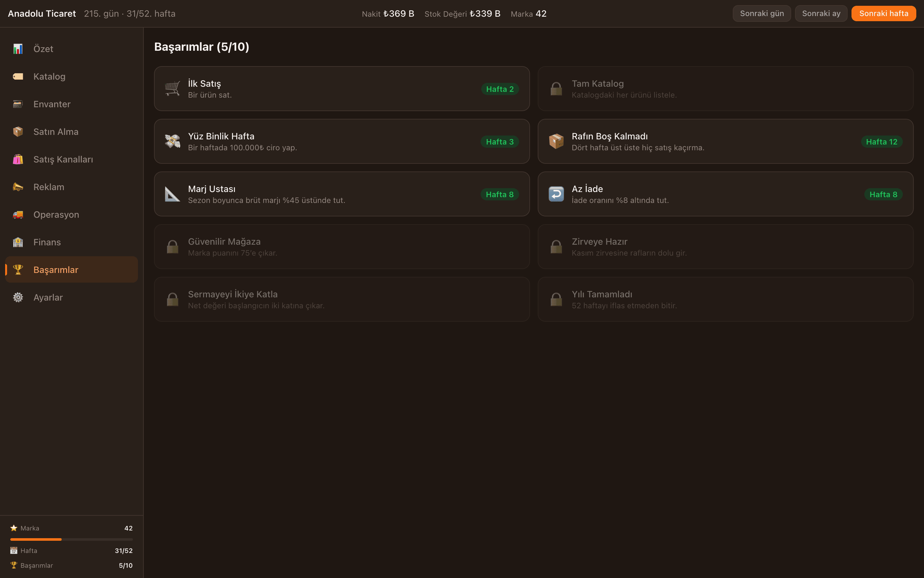Click the Başarımlar trophy icon in sidebar
Screen dimensions: 924x578
(x=18, y=269)
